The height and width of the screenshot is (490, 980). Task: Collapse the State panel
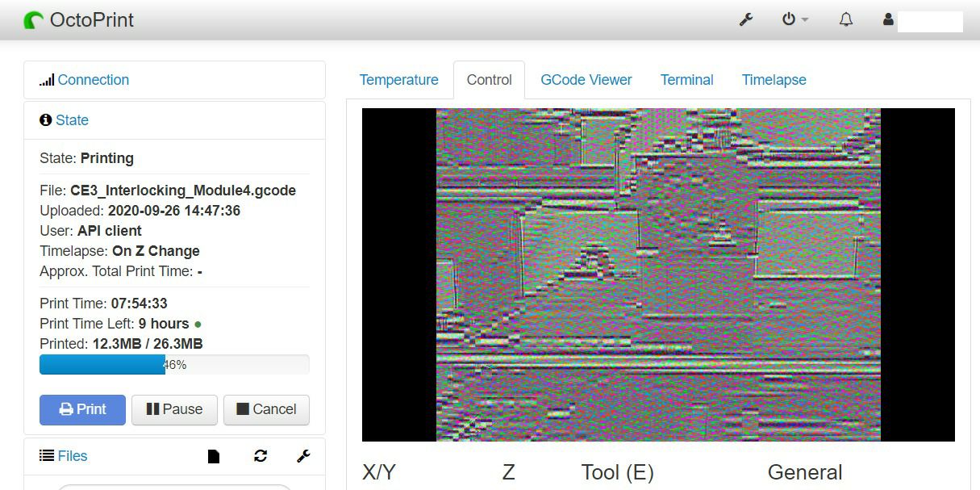pos(72,120)
